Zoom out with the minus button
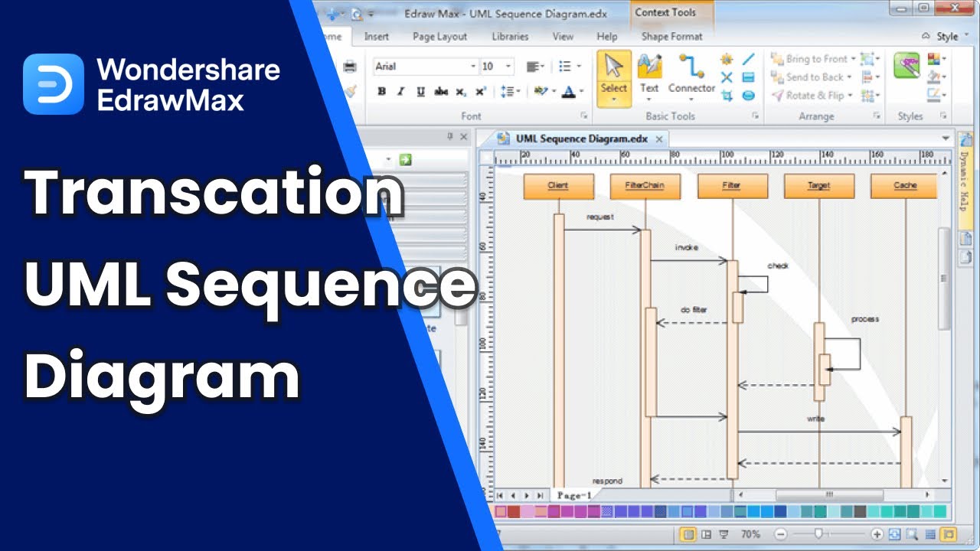Screen dimensions: 980x551 [x=780, y=534]
